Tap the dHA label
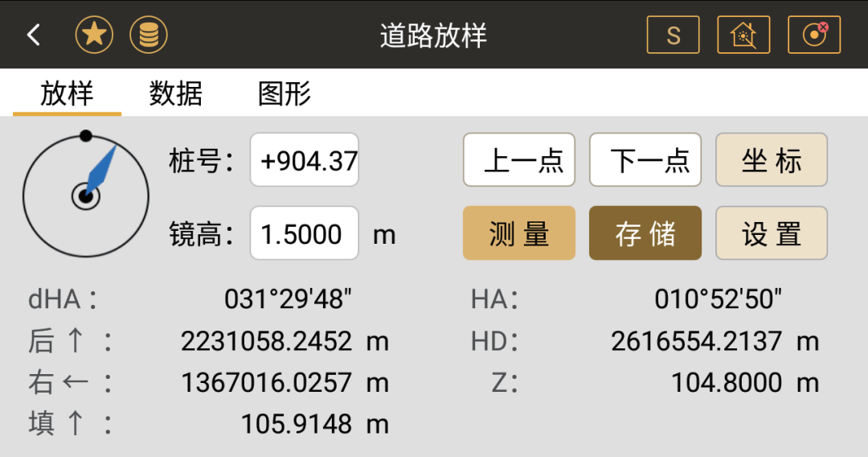868x457 pixels. coord(63,299)
